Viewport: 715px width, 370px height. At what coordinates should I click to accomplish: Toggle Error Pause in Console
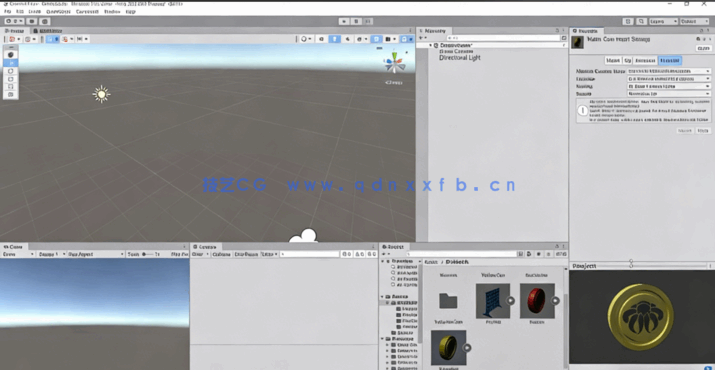point(246,254)
